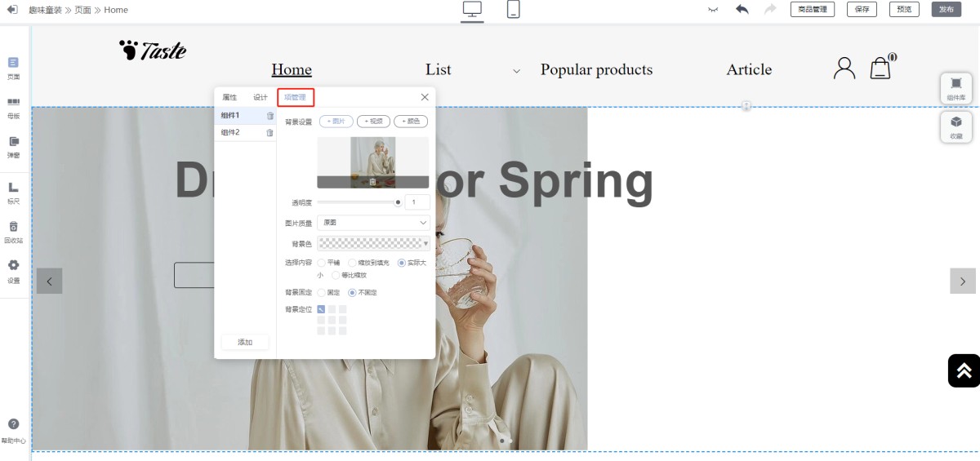Switch to mobile preview mode icon
Screen dimensions: 980x461
(514, 10)
